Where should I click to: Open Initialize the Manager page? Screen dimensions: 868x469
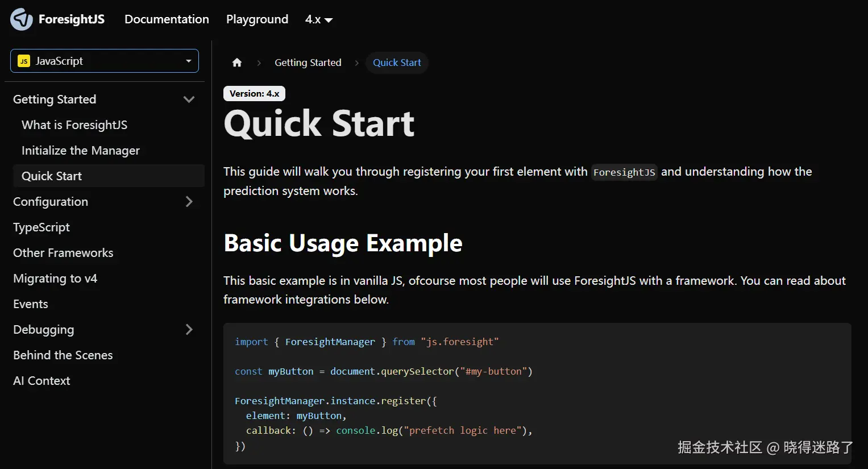[81, 151]
